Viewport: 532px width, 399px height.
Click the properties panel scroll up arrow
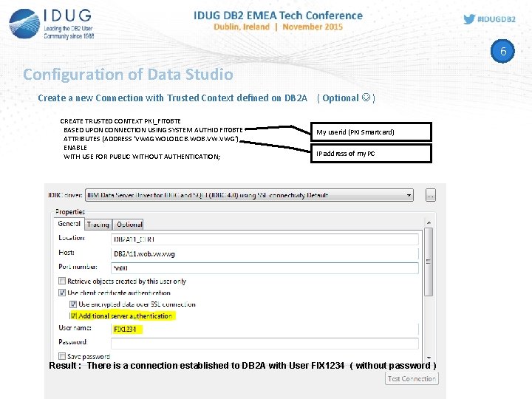point(429,222)
